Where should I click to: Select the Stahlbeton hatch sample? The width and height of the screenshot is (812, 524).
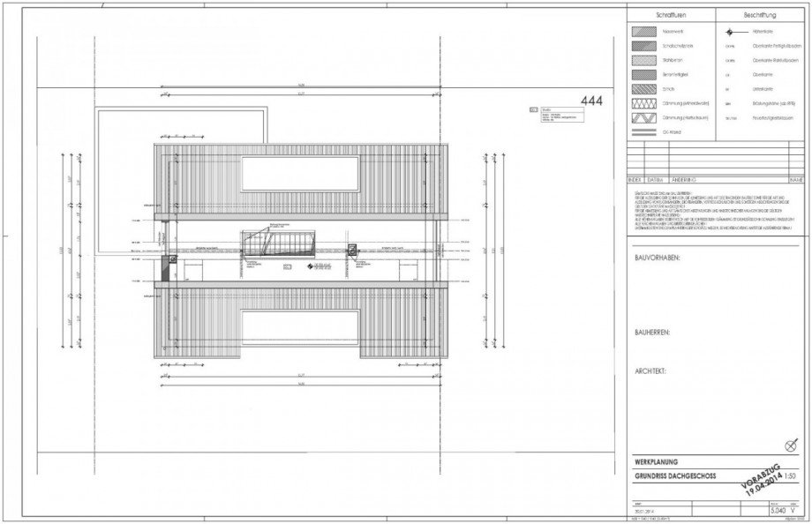(643, 61)
